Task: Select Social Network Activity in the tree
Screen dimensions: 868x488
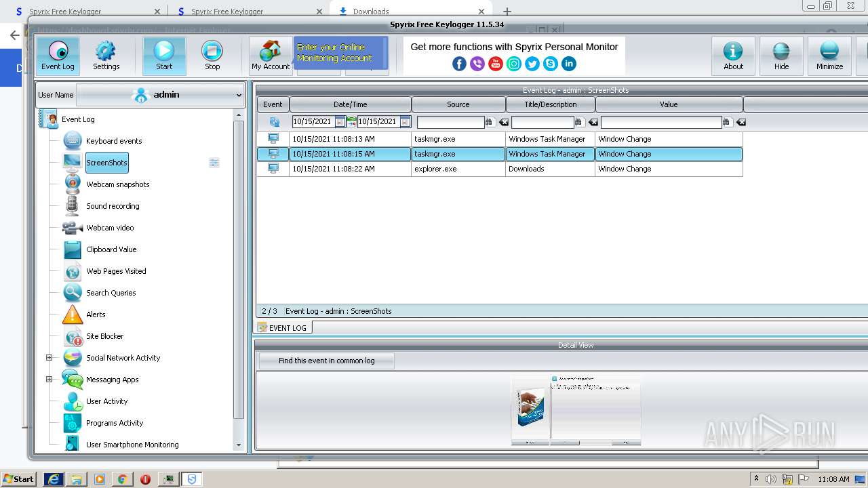Action: click(x=123, y=358)
